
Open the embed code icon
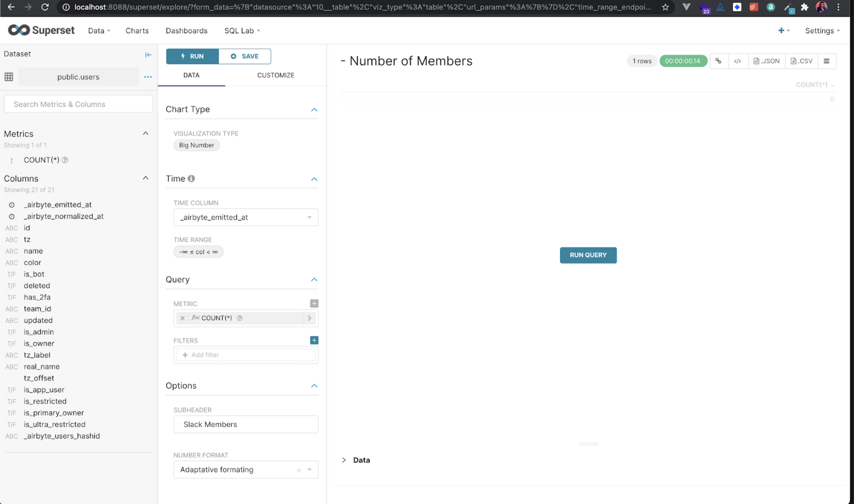737,61
